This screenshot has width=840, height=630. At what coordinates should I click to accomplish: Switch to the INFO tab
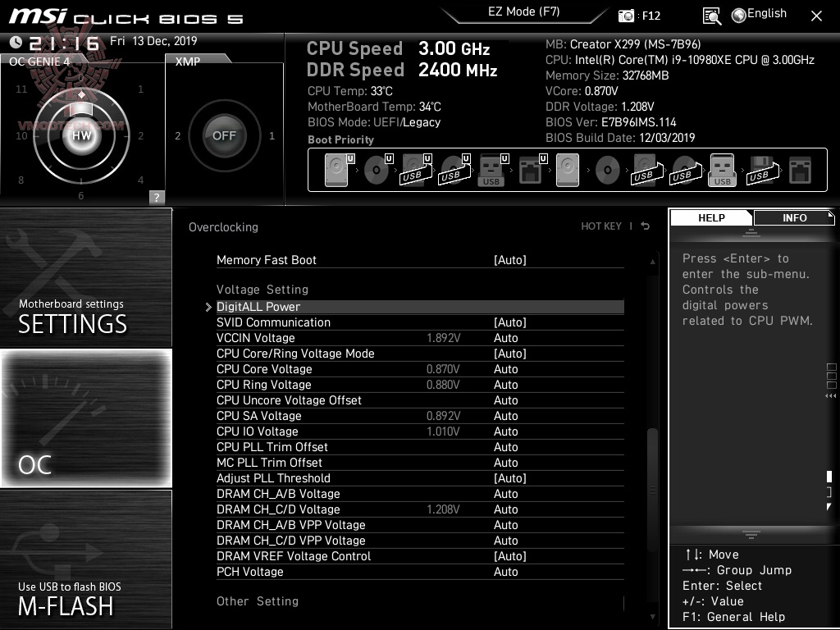tap(793, 217)
